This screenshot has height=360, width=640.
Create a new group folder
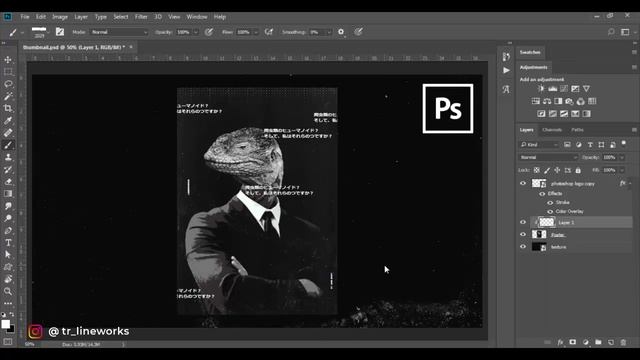[x=598, y=342]
